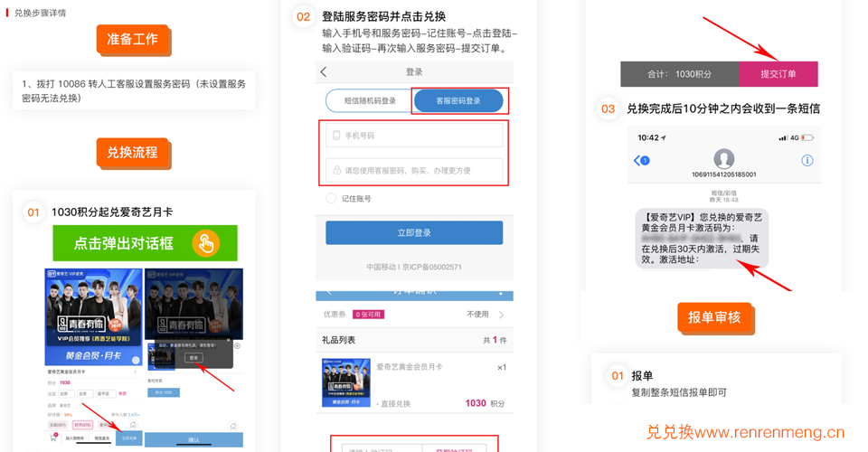
Task: Select the 全部(357) review filter
Action: click(58, 425)
